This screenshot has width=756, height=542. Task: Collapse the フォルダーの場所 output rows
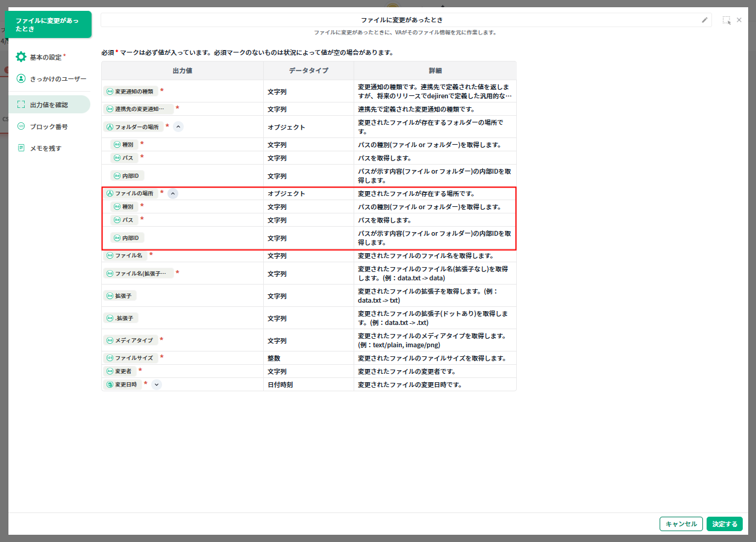click(x=178, y=127)
